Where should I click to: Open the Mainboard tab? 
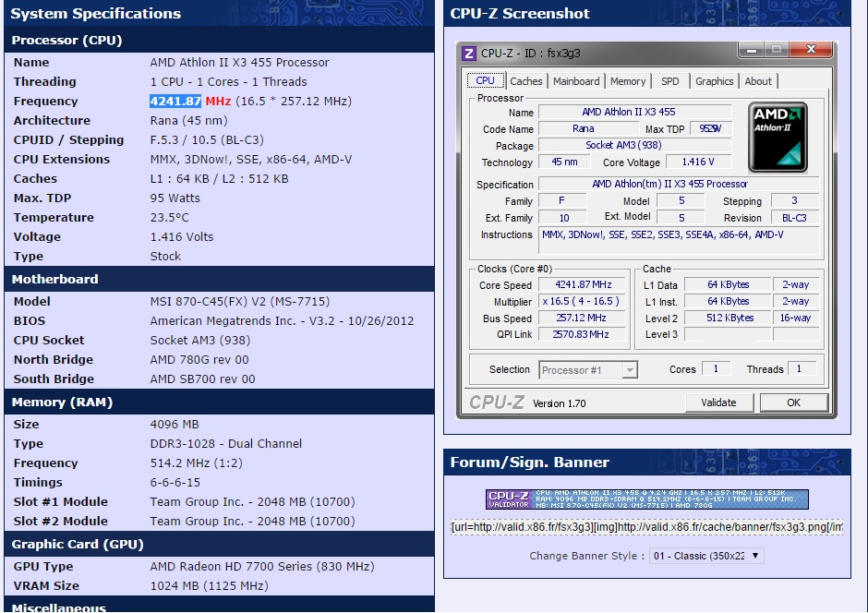576,81
